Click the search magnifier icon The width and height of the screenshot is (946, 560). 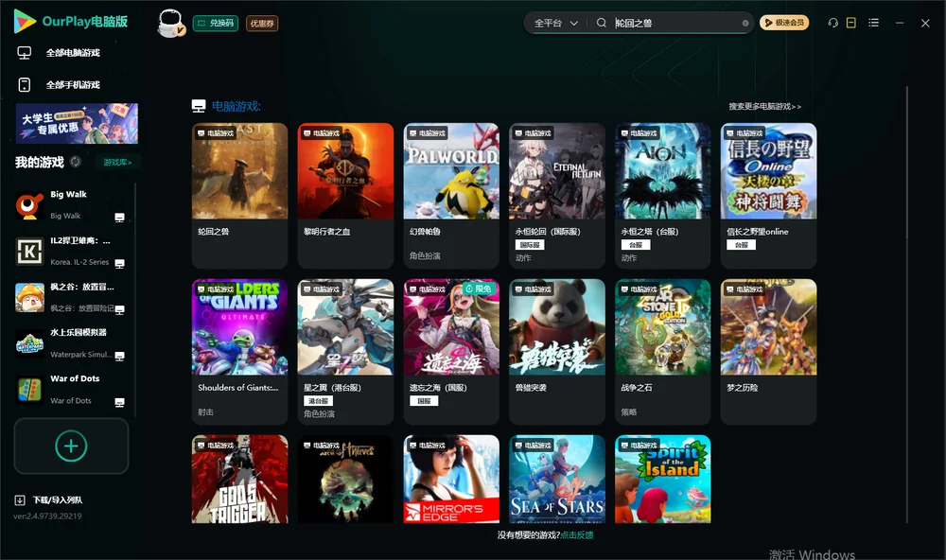click(x=602, y=23)
